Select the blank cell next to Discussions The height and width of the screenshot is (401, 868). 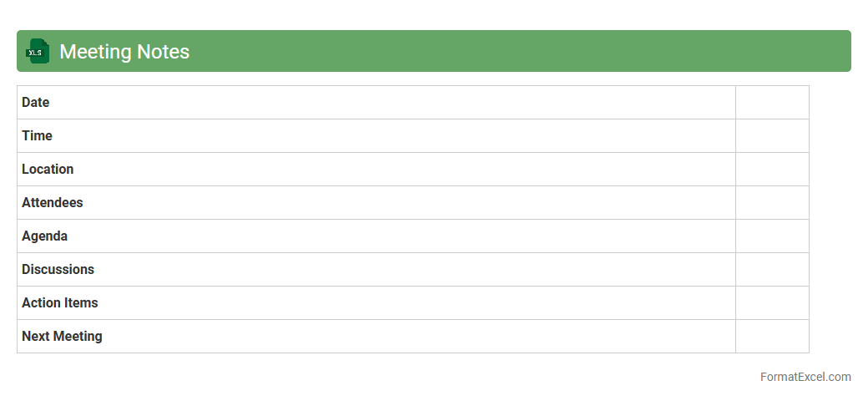click(x=772, y=270)
